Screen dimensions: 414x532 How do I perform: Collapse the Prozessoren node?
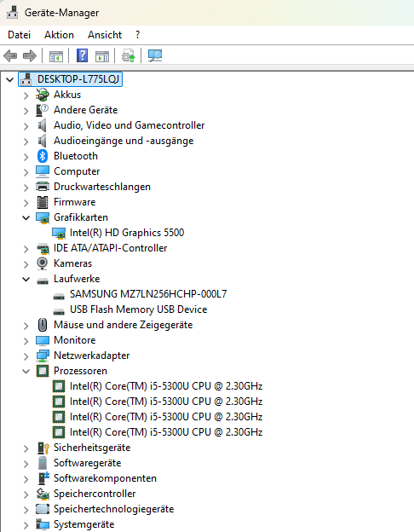coord(26,371)
